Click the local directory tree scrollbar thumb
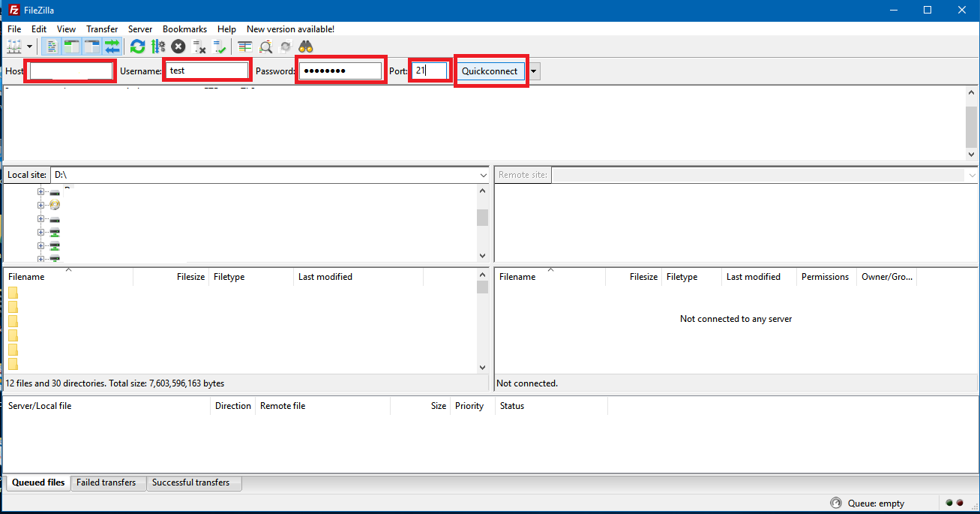The image size is (980, 514). 483,218
